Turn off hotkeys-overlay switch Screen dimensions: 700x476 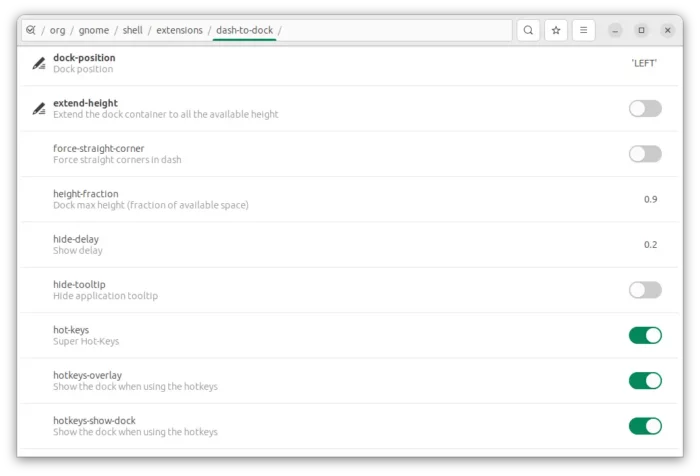[645, 381]
